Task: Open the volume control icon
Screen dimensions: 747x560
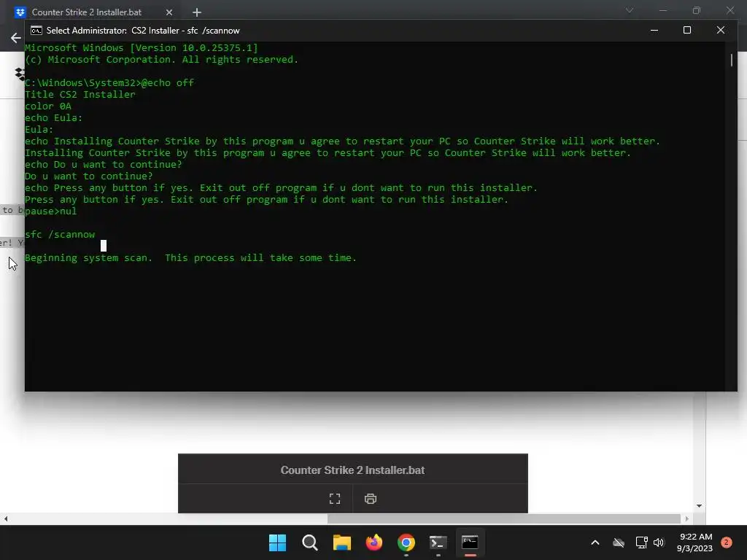Action: click(x=659, y=542)
